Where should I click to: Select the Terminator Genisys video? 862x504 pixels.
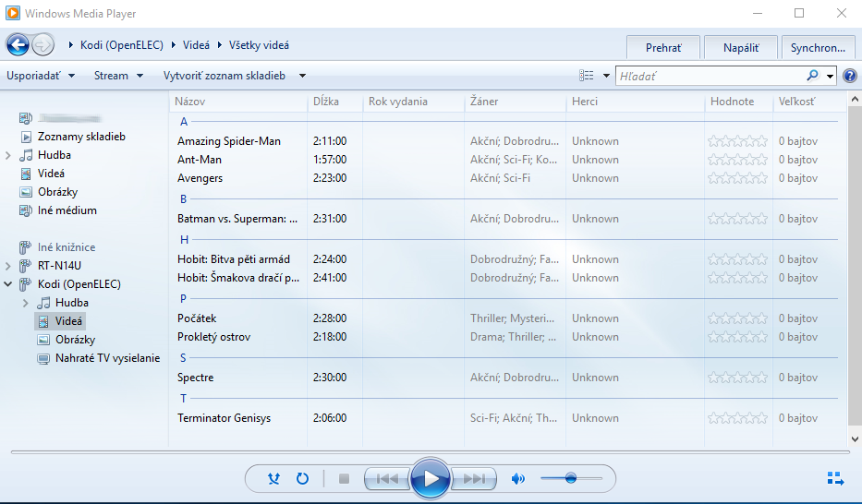pyautogui.click(x=224, y=418)
